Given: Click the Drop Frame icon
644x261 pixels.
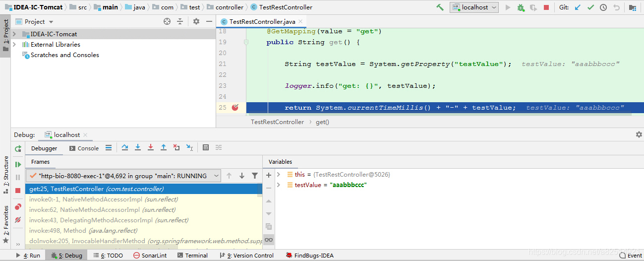Looking at the screenshot, I should click(176, 148).
